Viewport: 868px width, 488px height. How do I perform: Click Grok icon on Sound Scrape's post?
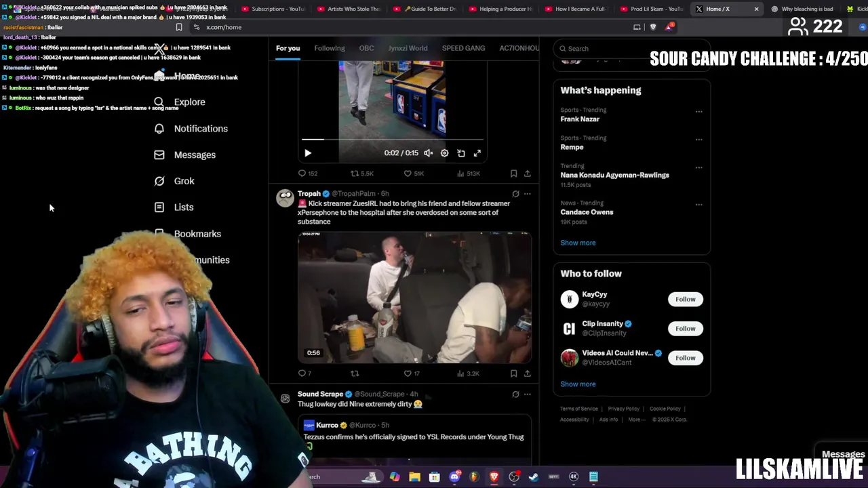(x=515, y=394)
